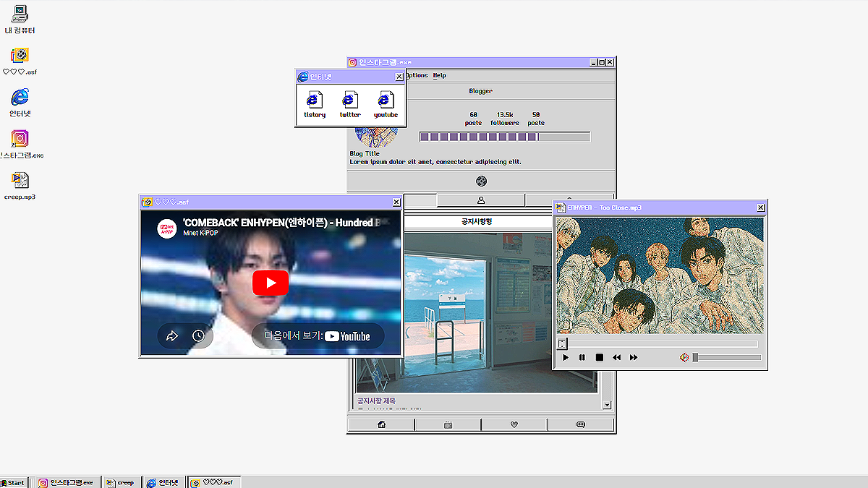
Task: Click the fast-forward button in the music player
Action: coord(634,357)
